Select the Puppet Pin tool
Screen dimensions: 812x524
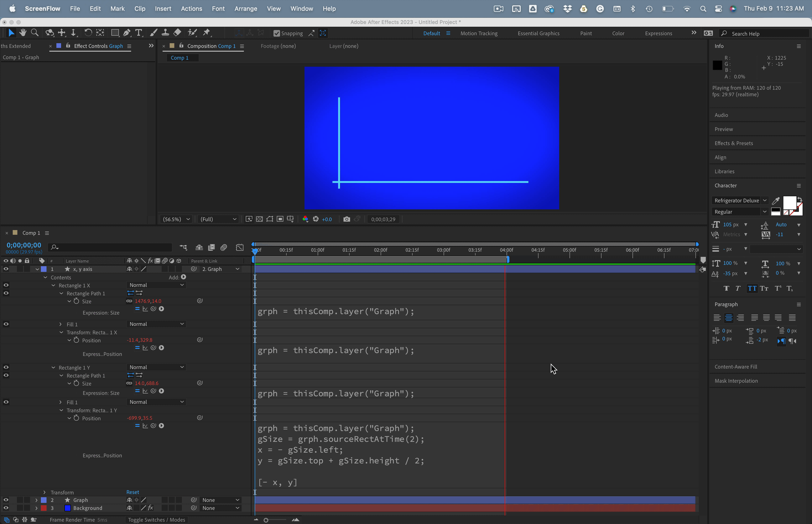point(207,33)
